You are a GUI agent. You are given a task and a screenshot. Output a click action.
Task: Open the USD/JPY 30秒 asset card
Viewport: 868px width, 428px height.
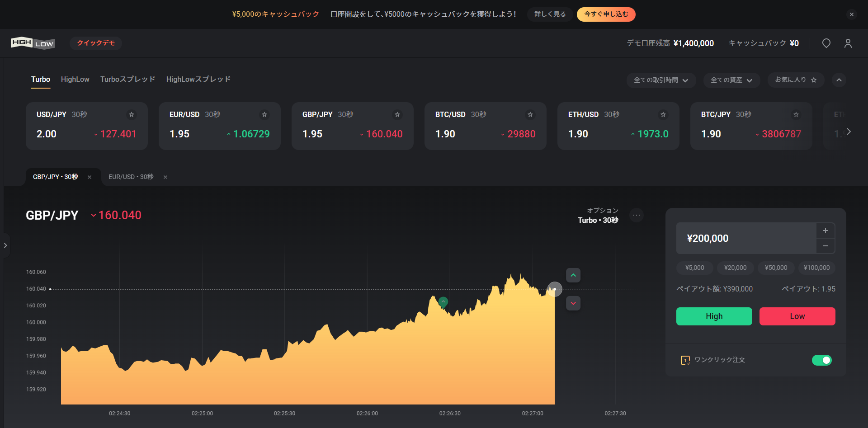point(87,126)
